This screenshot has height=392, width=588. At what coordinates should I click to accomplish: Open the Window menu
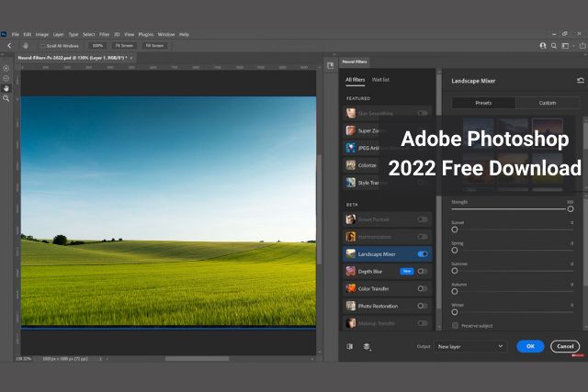coord(166,34)
